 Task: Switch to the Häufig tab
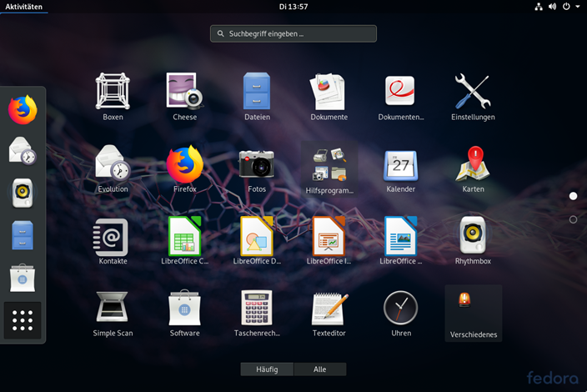pyautogui.click(x=267, y=369)
